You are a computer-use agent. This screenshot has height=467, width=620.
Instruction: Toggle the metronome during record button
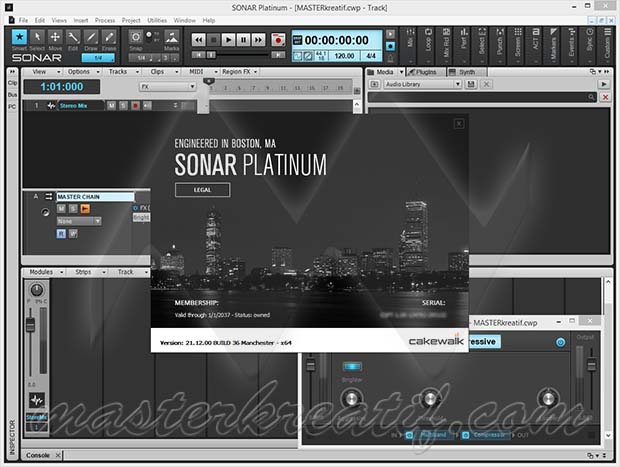(390, 47)
